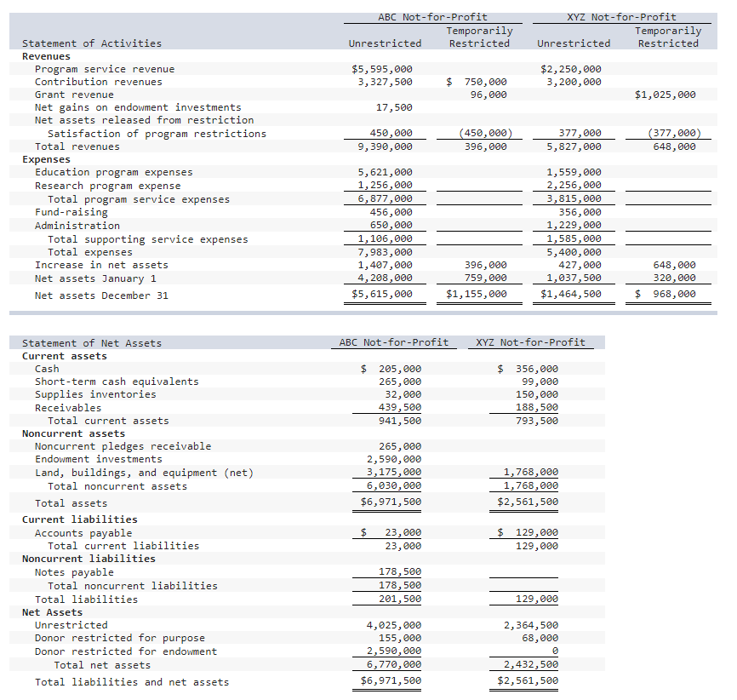Select the 'Statement of Activities' heading
The image size is (737, 700).
point(92,43)
